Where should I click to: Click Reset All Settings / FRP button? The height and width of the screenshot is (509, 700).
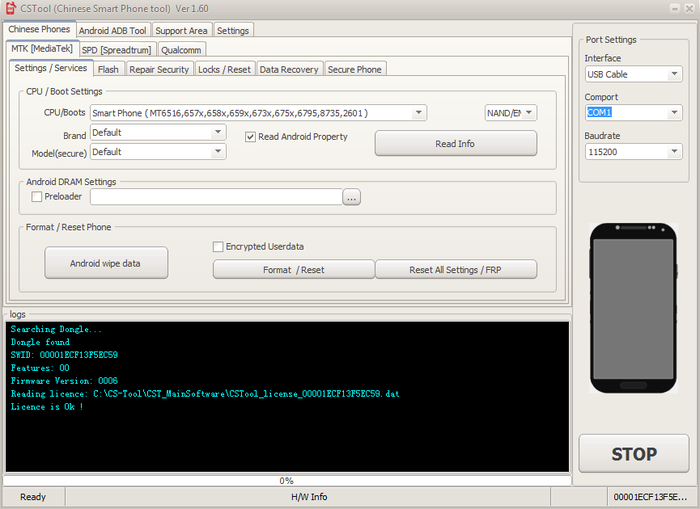(x=456, y=270)
